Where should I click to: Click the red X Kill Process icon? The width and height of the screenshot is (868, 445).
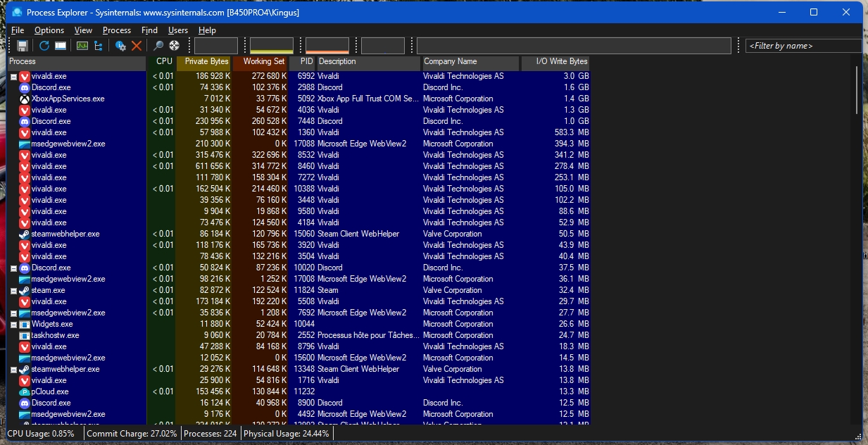137,46
